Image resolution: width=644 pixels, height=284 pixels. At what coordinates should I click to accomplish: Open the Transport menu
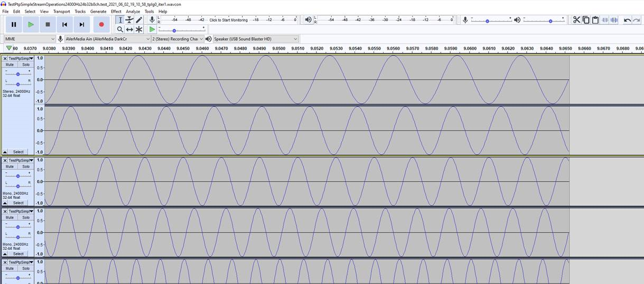pyautogui.click(x=61, y=11)
